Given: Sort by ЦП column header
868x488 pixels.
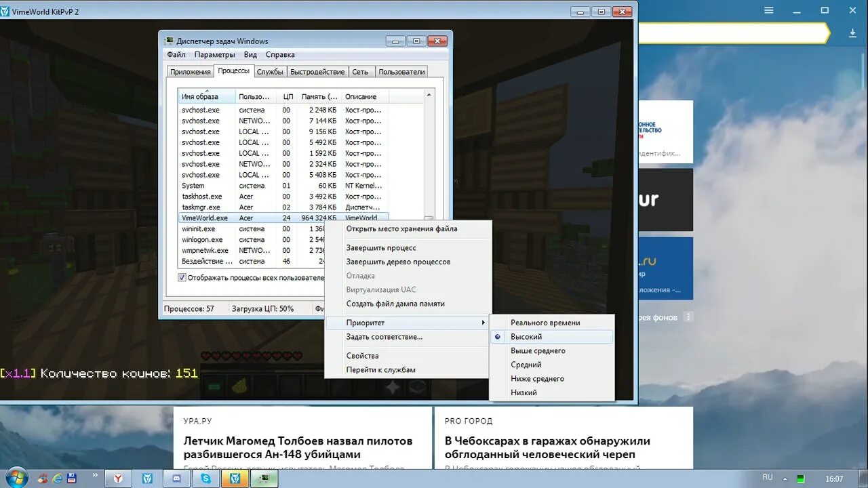Looking at the screenshot, I should (288, 96).
